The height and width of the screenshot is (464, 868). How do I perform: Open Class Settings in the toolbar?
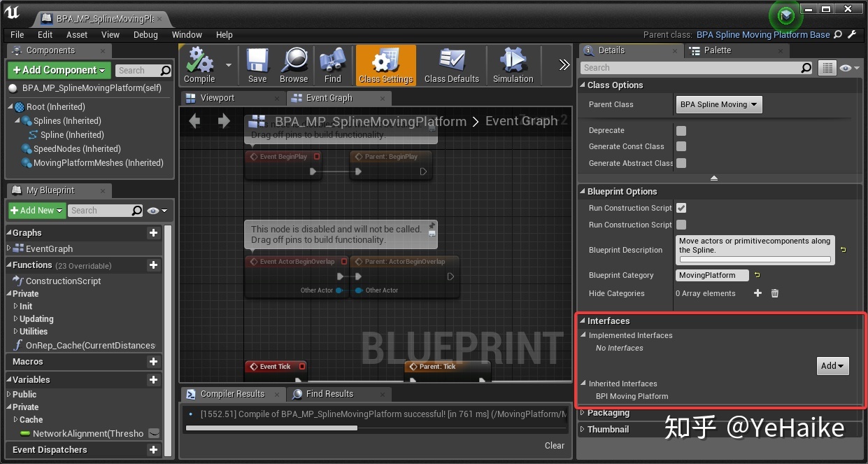(x=386, y=65)
